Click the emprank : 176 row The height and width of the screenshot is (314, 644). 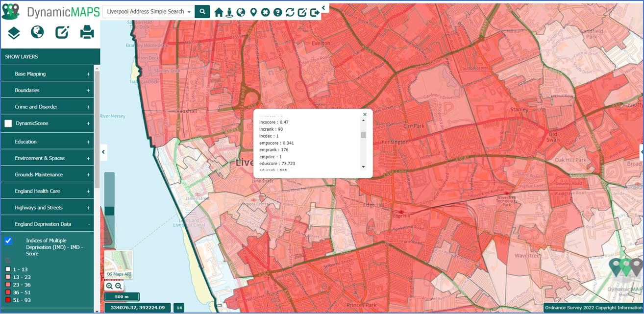pos(273,150)
